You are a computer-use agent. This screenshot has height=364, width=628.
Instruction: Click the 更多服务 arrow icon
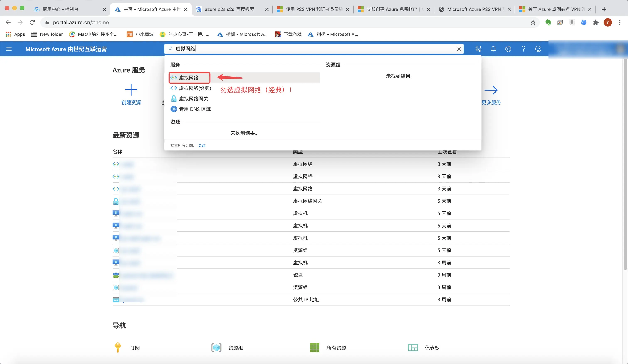(491, 90)
